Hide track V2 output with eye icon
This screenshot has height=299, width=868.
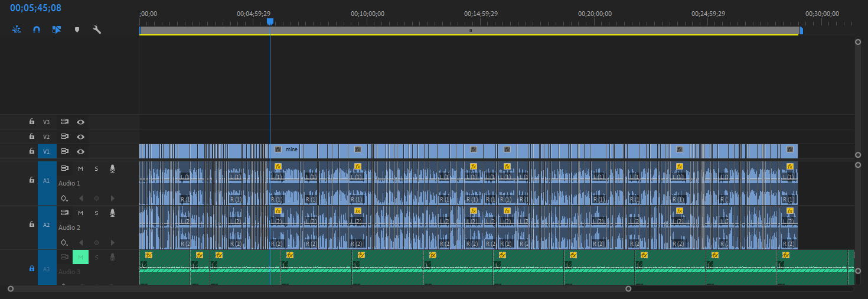click(x=81, y=136)
